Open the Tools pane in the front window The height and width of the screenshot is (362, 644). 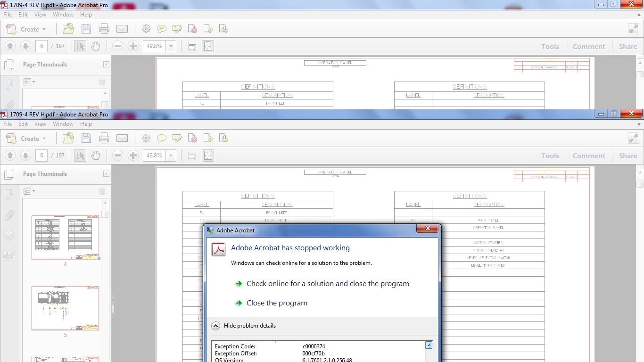[x=550, y=156]
